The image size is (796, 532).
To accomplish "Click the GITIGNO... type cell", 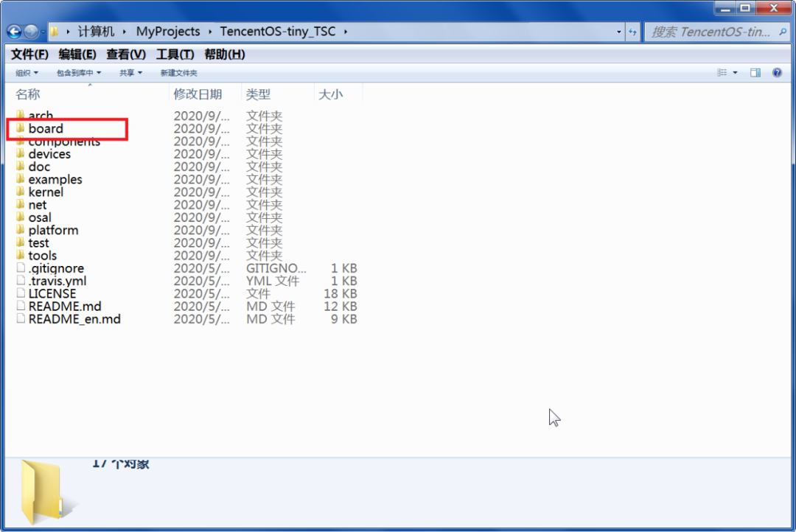I will point(276,268).
